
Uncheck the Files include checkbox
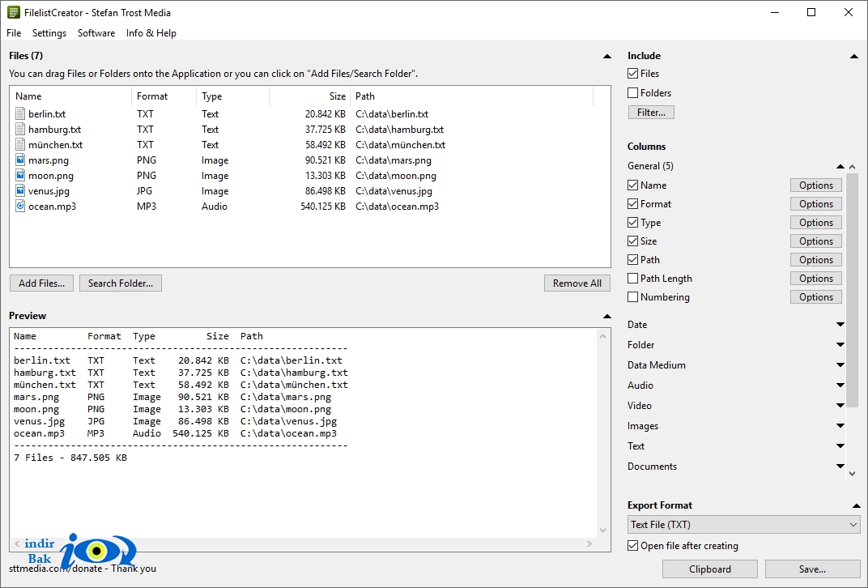(x=632, y=73)
